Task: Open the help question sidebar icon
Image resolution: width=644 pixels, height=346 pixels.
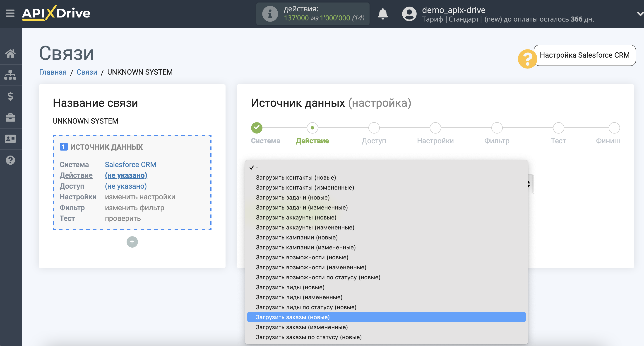Action: (x=10, y=160)
